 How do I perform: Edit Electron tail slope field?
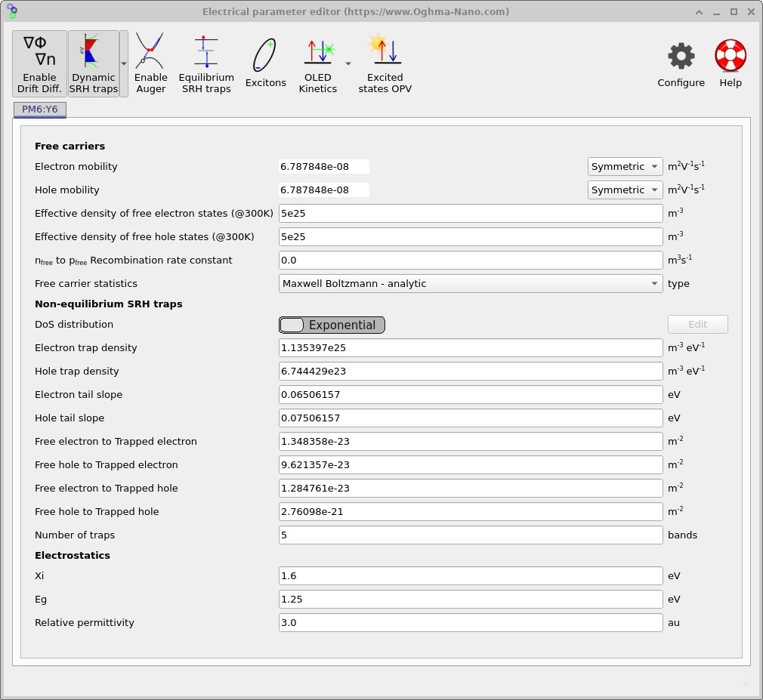pyautogui.click(x=471, y=394)
